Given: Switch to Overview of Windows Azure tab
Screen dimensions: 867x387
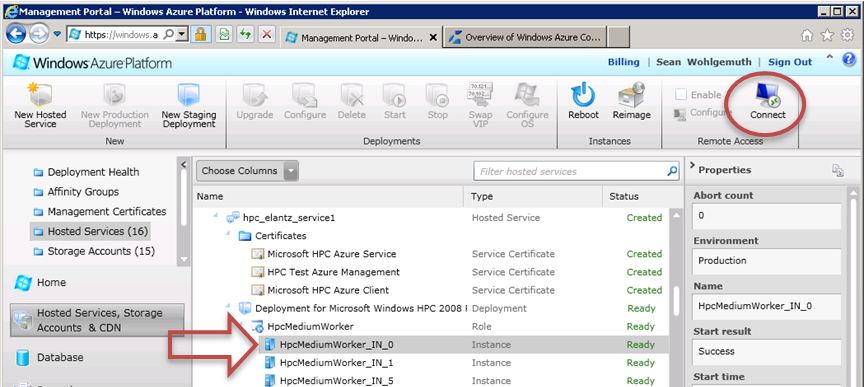Looking at the screenshot, I should [x=530, y=38].
